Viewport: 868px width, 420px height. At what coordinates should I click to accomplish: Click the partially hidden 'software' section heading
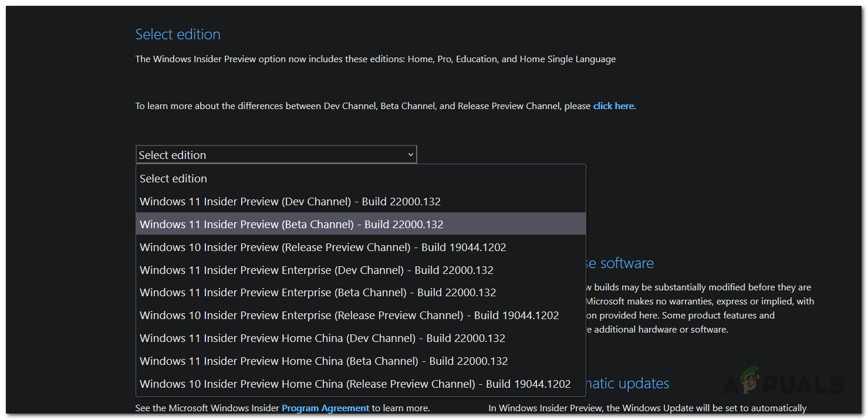click(x=620, y=263)
